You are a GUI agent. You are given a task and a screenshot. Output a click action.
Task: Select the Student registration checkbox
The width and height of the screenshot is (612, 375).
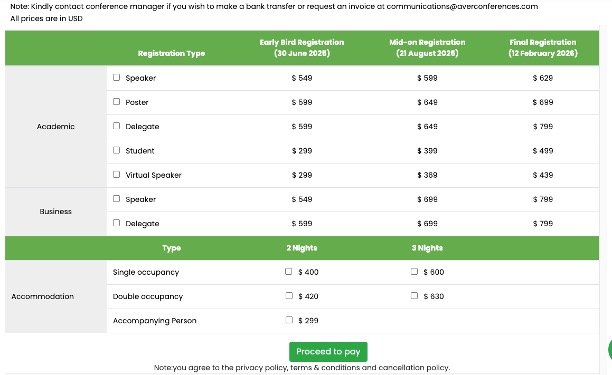click(x=116, y=150)
